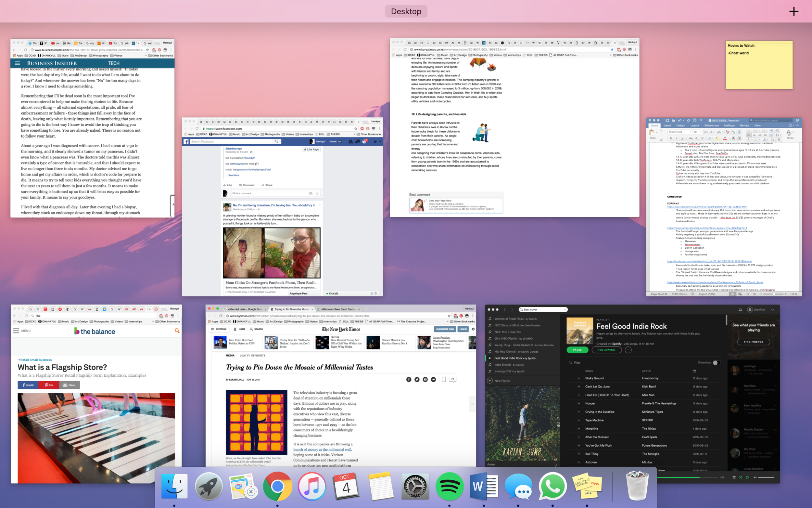Add a new desktop with plus button

point(794,11)
